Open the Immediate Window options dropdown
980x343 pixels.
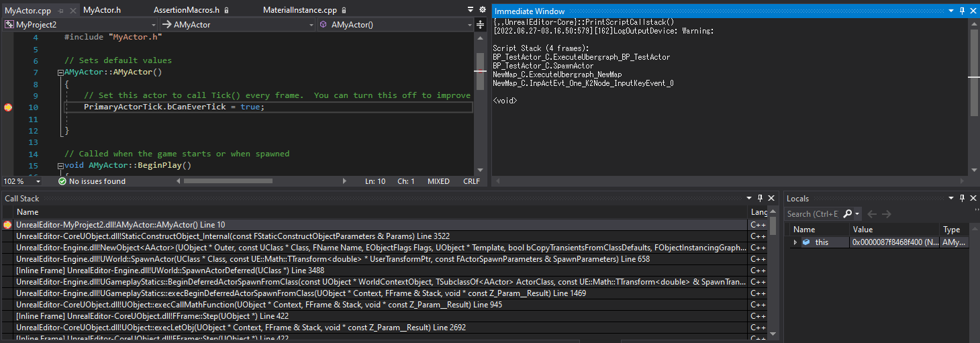pos(951,11)
